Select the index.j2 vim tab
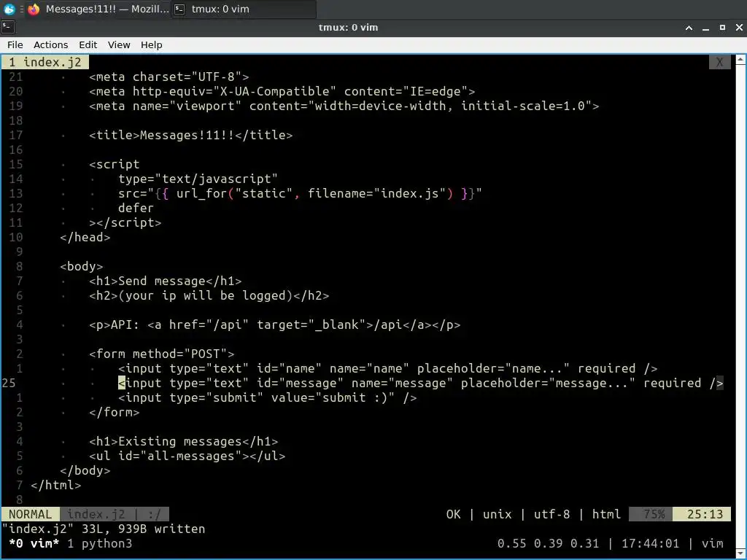747x560 pixels. click(x=45, y=62)
